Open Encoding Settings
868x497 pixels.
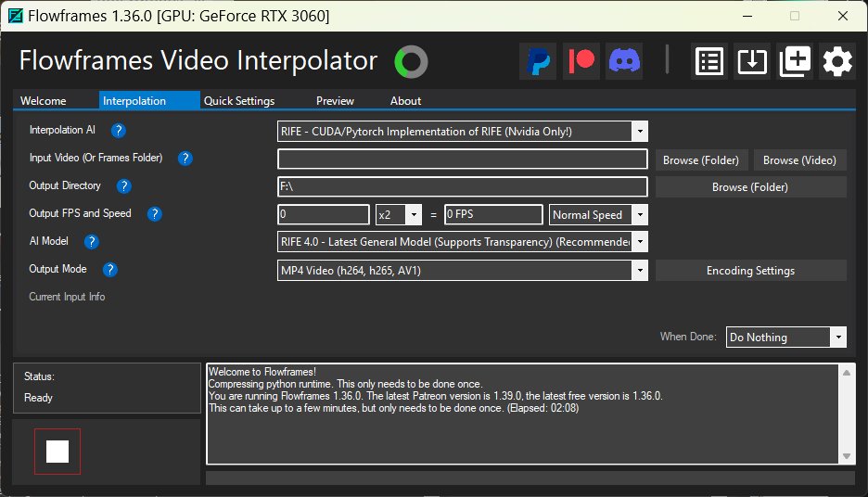point(750,271)
